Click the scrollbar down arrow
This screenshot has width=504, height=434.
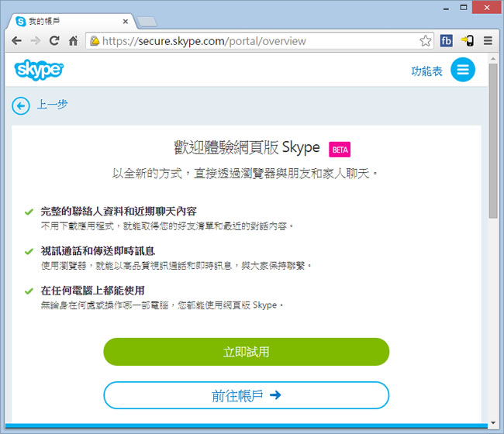coord(493,423)
